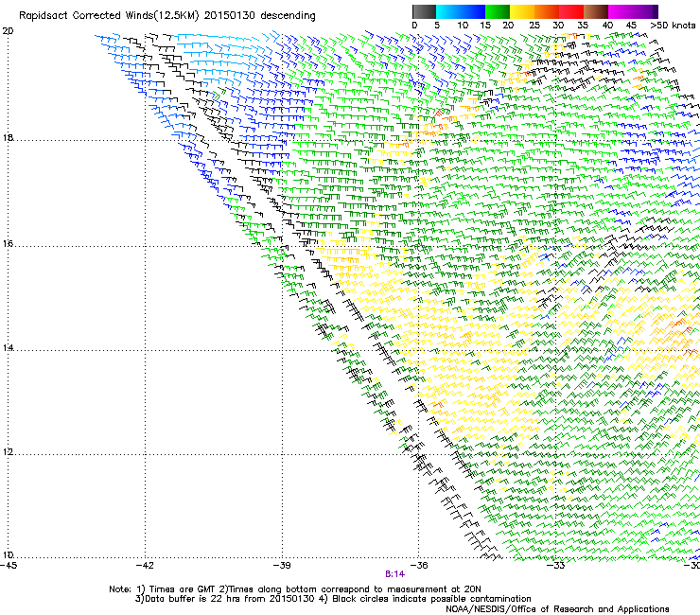Click the 'NOAA/NESDIS/Office of Research and Applications' credit
Screen dimensions: 700x615
[557, 609]
